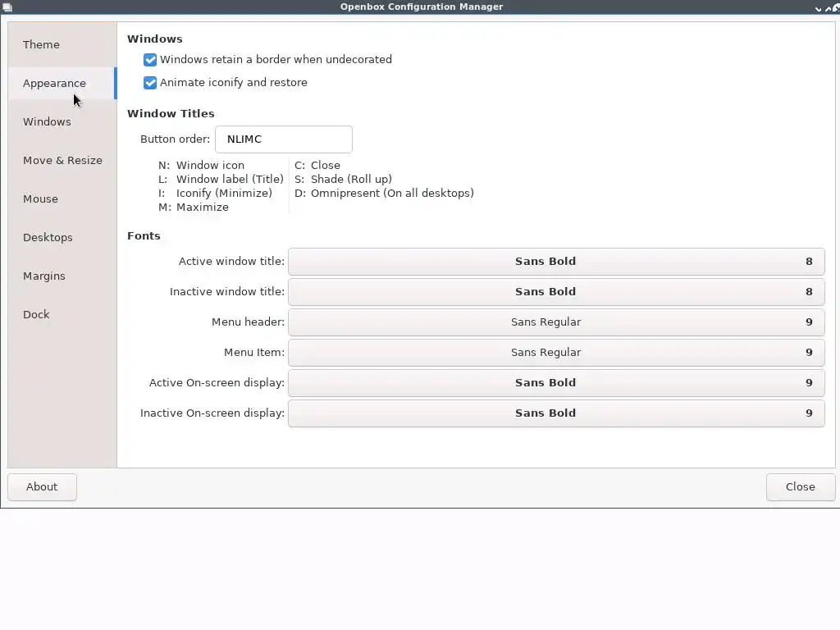Viewport: 840px width, 630px height.
Task: Go to the Mouse settings section
Action: [x=62, y=199]
